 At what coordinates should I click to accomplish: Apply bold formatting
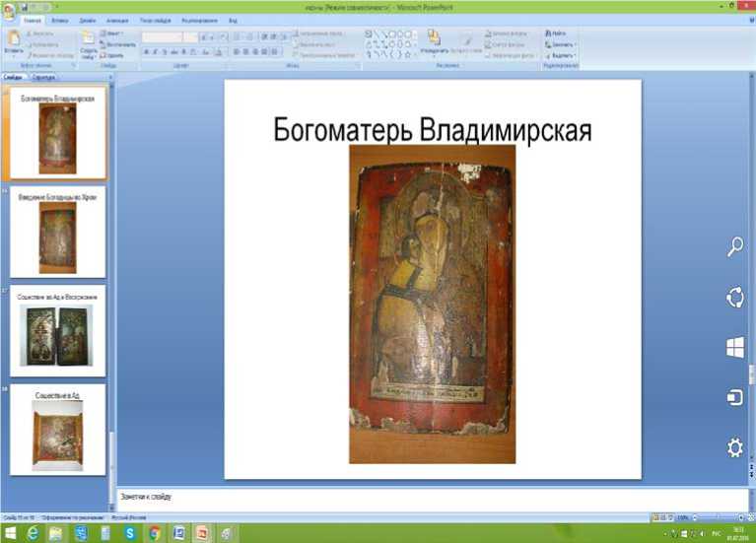click(147, 52)
